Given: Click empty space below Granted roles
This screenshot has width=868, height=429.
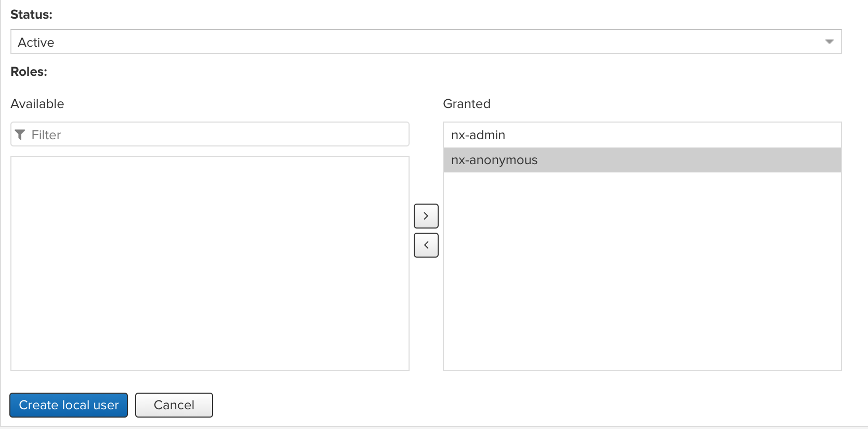Looking at the screenshot, I should (642, 271).
